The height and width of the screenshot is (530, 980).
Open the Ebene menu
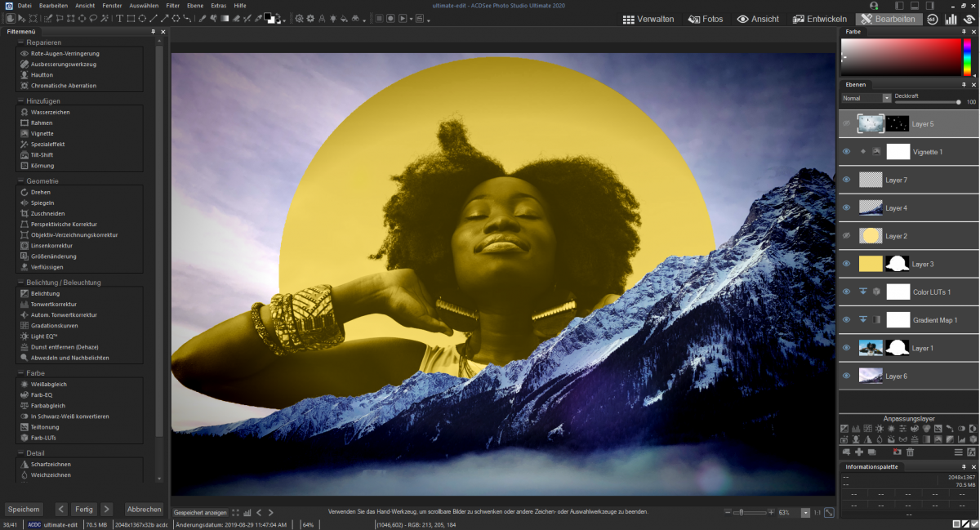pos(194,6)
